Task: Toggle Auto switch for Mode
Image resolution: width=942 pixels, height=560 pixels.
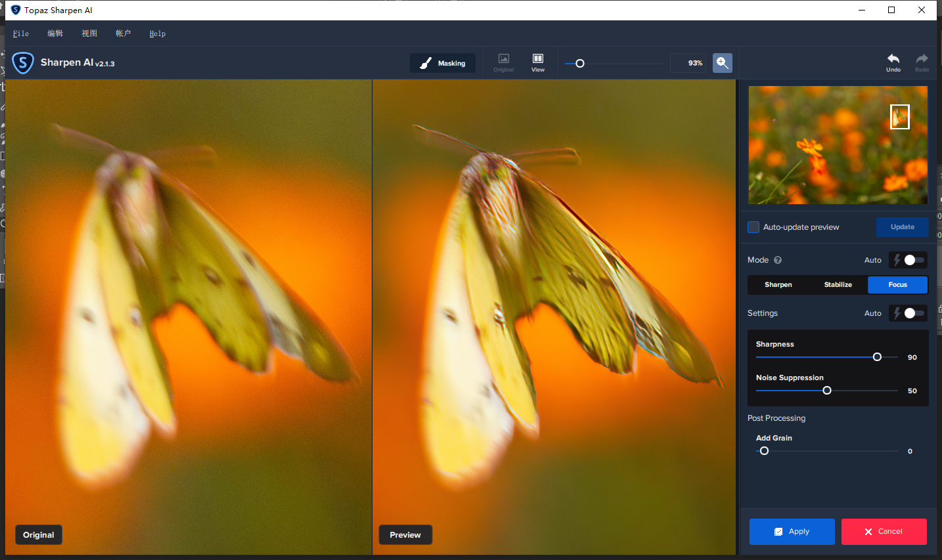Action: pyautogui.click(x=908, y=260)
